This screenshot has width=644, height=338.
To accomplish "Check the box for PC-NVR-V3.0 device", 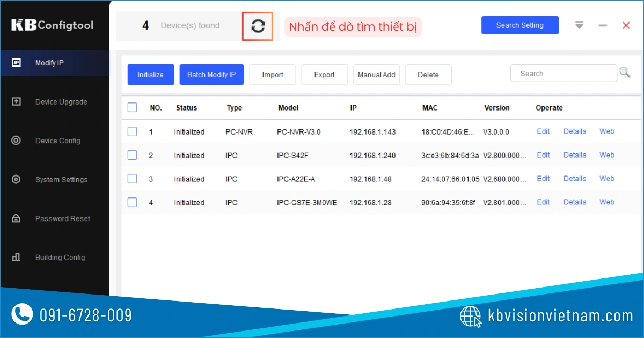I will point(133,131).
